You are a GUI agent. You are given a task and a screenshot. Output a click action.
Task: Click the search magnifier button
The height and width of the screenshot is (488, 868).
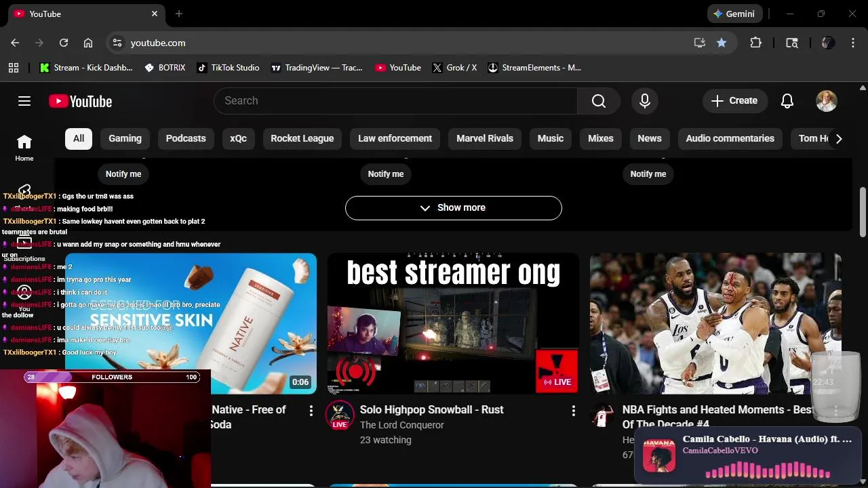pos(599,101)
